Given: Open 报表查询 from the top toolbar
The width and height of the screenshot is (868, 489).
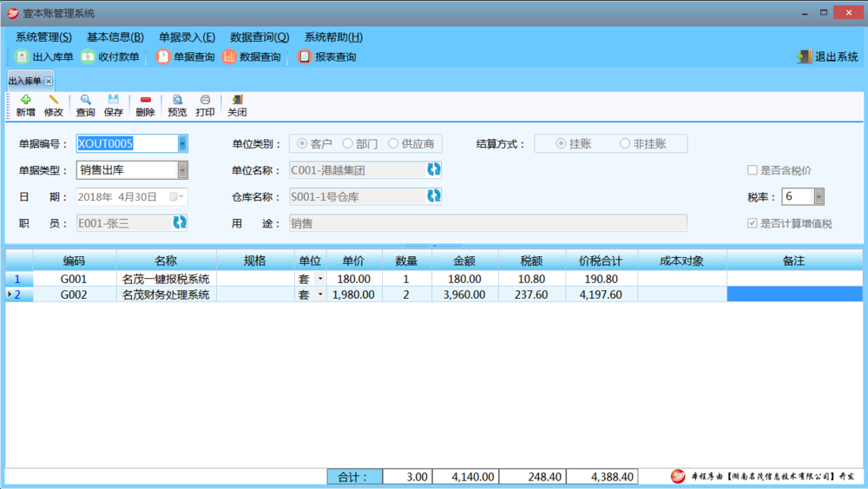Looking at the screenshot, I should pos(326,56).
